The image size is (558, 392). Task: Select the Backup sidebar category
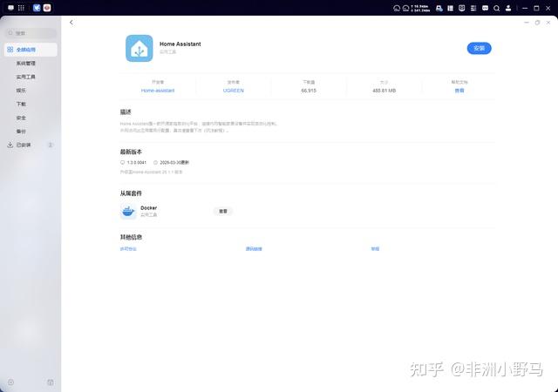(x=21, y=132)
